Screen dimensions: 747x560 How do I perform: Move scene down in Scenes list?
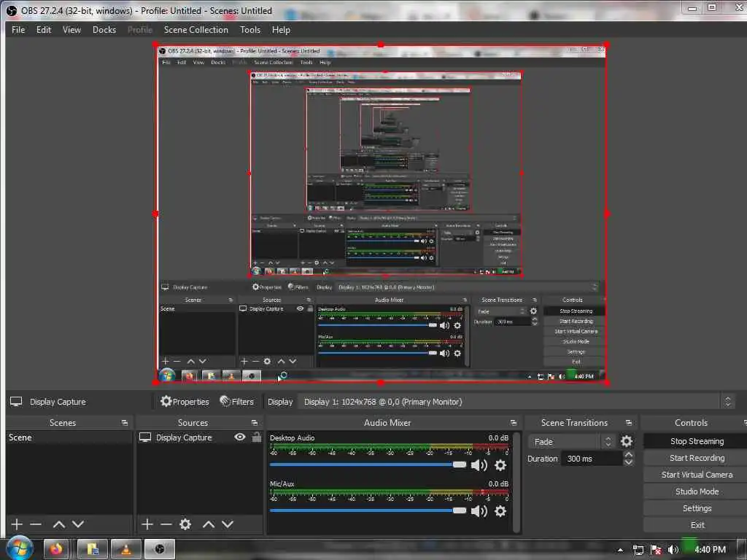tap(78, 524)
